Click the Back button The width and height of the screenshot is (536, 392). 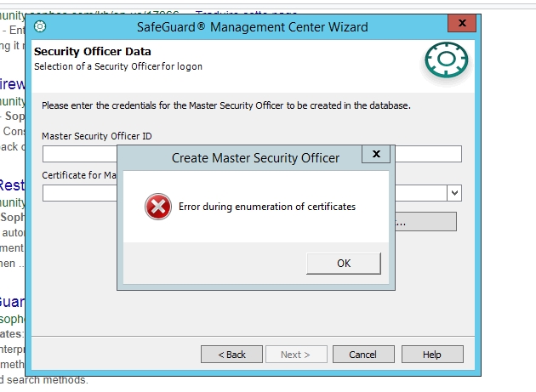(231, 355)
